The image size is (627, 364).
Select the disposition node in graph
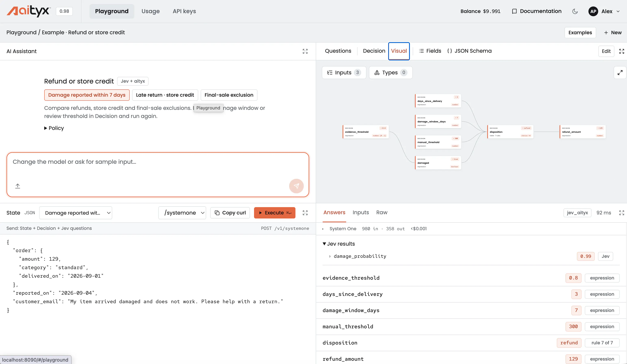point(510,132)
